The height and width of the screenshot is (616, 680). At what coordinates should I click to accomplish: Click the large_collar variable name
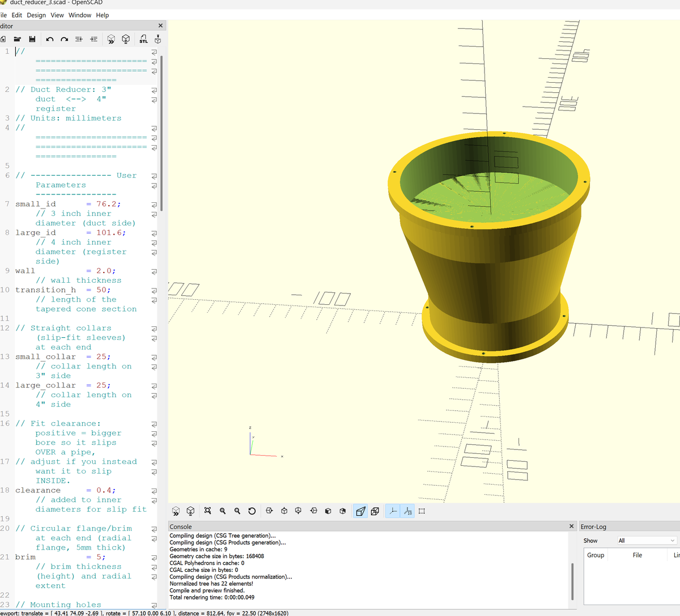tap(45, 385)
